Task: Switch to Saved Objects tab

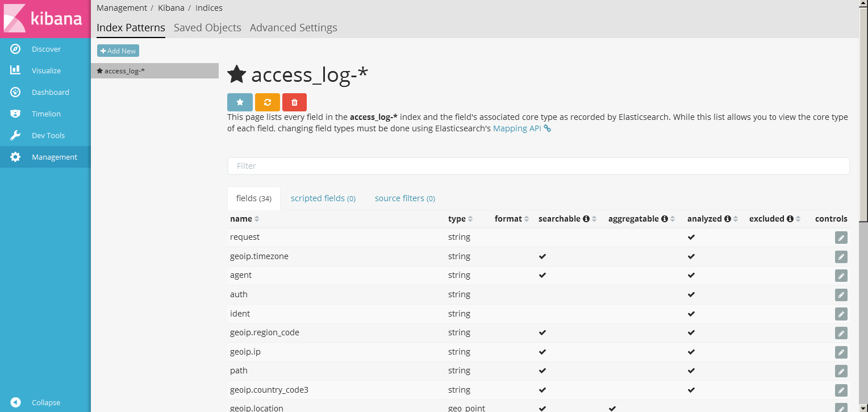Action: coord(207,27)
